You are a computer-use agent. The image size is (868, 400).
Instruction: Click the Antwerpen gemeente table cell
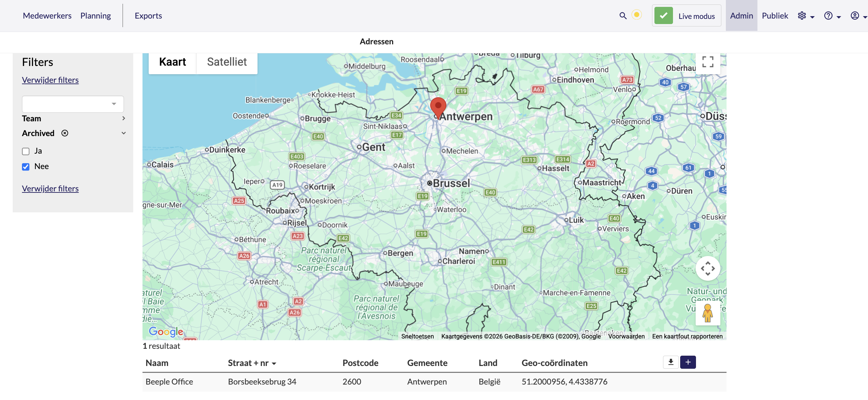coord(427,382)
